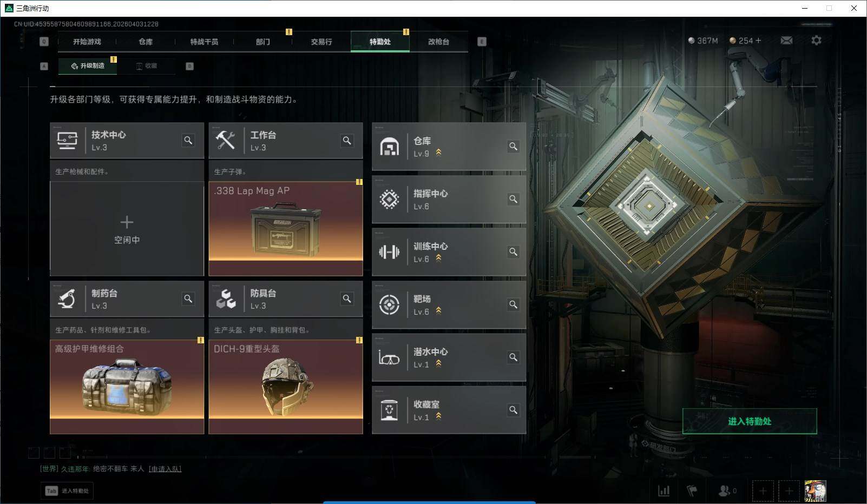Click magnifier icon on 工作台 card
Viewport: 867px width, 504px height.
tap(347, 141)
